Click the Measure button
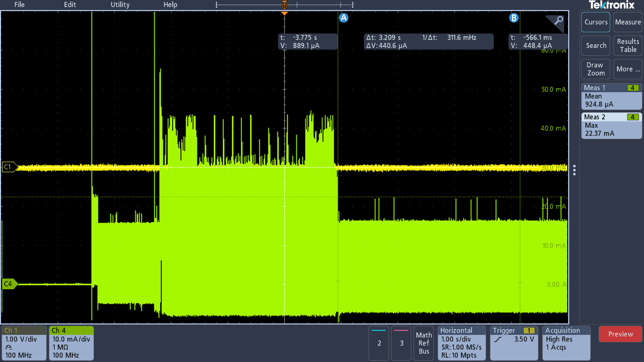The width and height of the screenshot is (644, 362). point(628,22)
